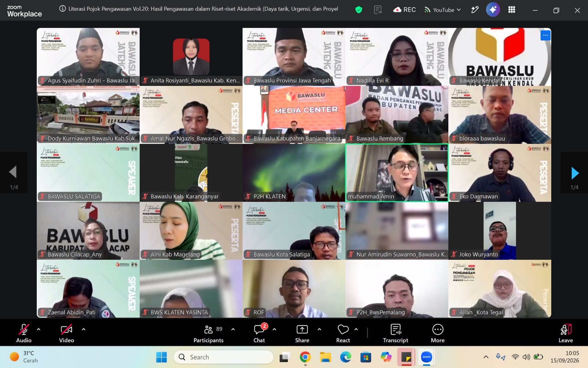Open the Windows Start menu
This screenshot has width=588, height=368.
point(161,357)
